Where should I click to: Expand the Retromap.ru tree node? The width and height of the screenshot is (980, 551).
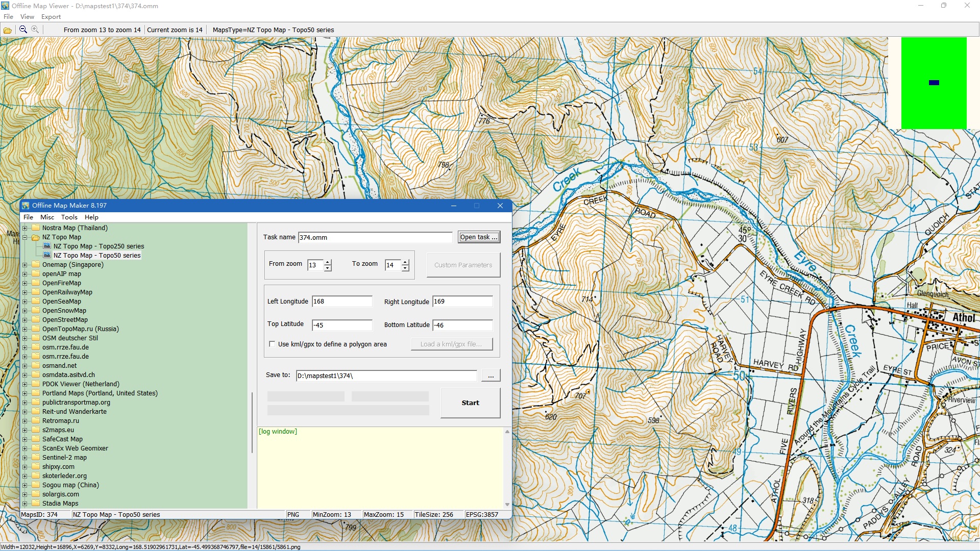pyautogui.click(x=24, y=421)
